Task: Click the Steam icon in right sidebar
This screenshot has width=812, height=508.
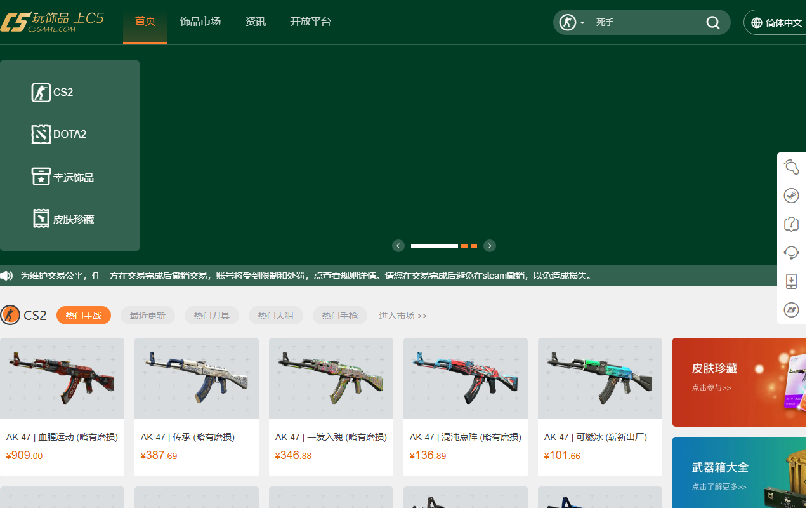Action: [791, 196]
